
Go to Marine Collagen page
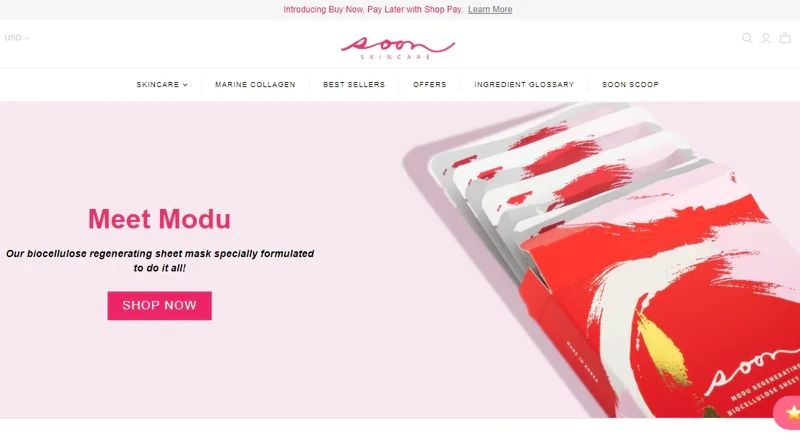[x=255, y=85]
